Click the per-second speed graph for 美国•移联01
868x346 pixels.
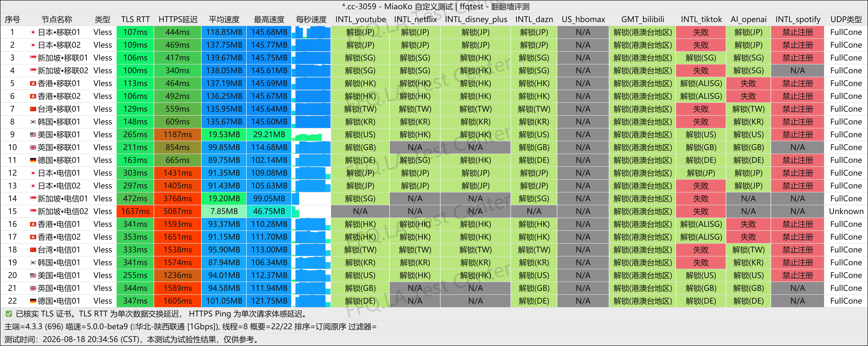311,135
